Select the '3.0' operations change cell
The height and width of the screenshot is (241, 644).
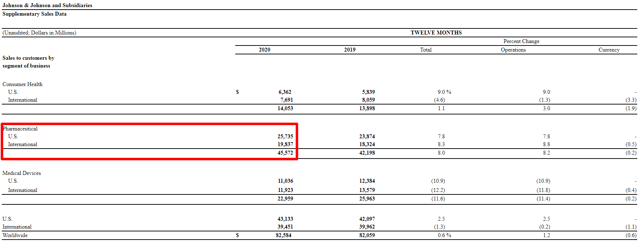pos(547,108)
